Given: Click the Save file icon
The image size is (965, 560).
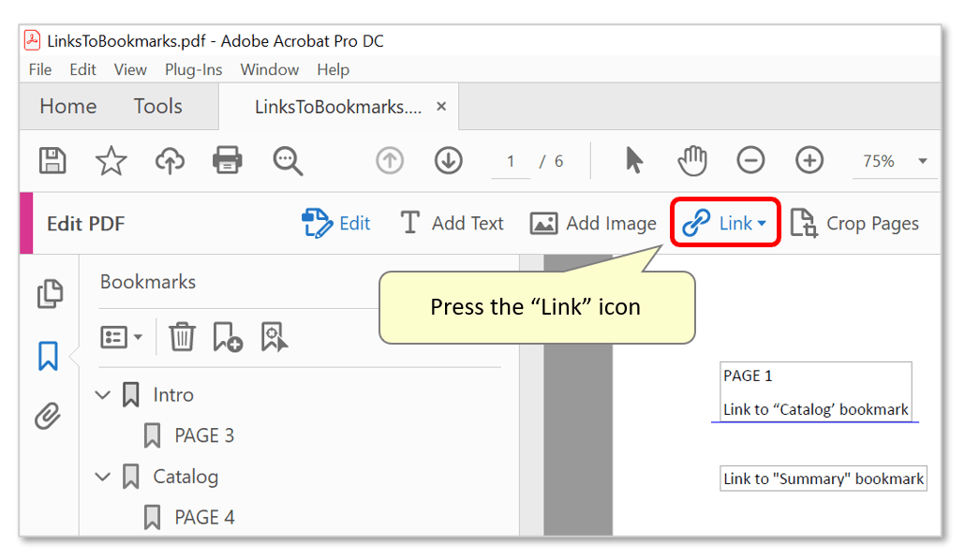Looking at the screenshot, I should click(x=52, y=160).
